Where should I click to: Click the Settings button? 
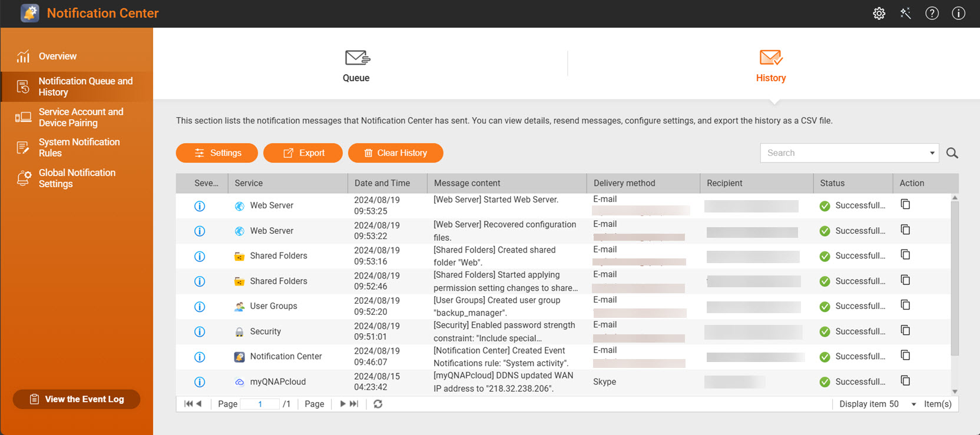(217, 153)
